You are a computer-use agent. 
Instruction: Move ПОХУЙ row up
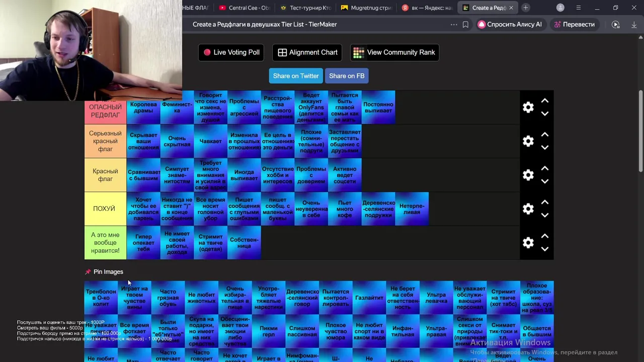pos(545,202)
